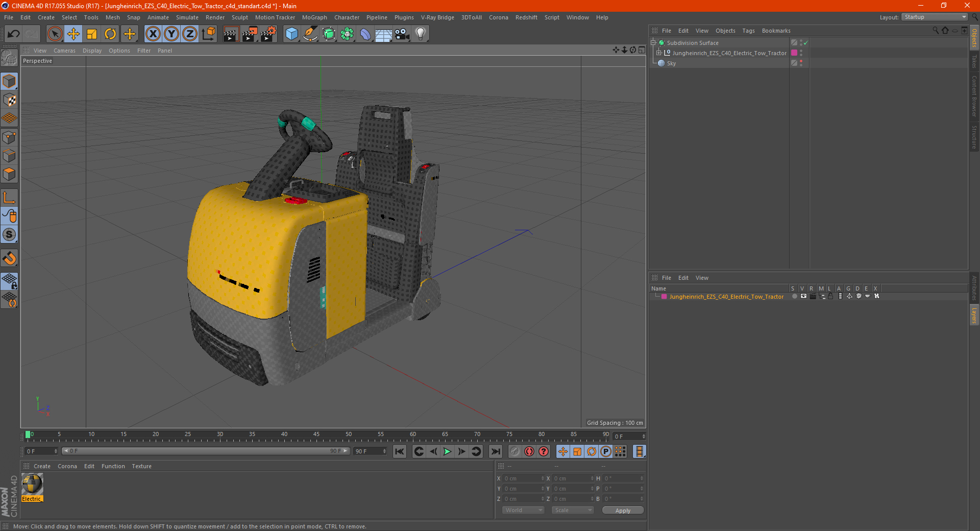
Task: Click the timeline preview range slider
Action: click(206, 451)
